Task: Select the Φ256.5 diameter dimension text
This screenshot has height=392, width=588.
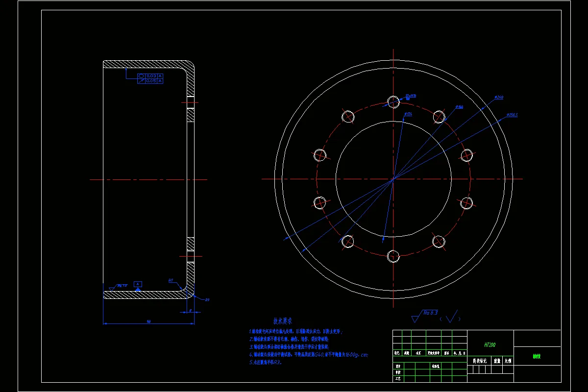Action: 512,115
